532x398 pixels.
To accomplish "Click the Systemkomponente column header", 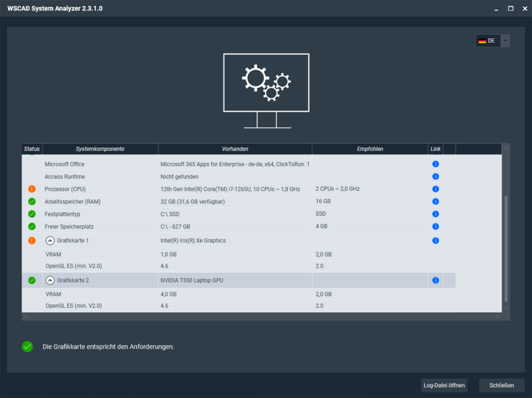I will click(x=100, y=149).
